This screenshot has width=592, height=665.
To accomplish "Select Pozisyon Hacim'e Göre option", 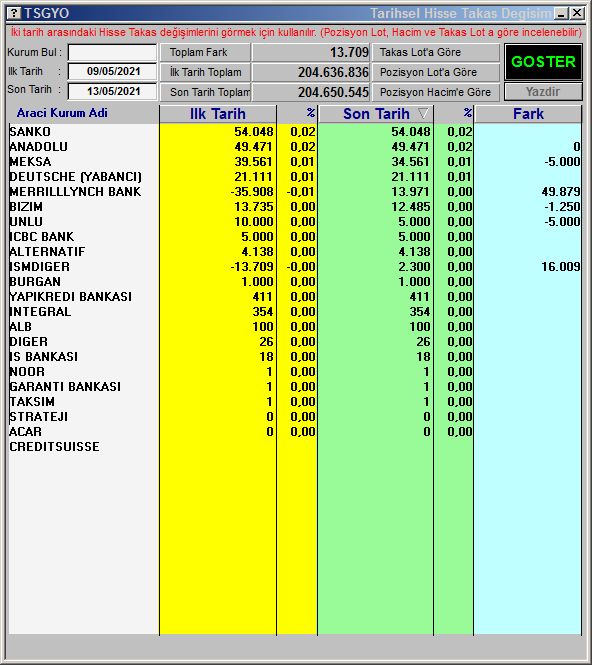I will 436,92.
